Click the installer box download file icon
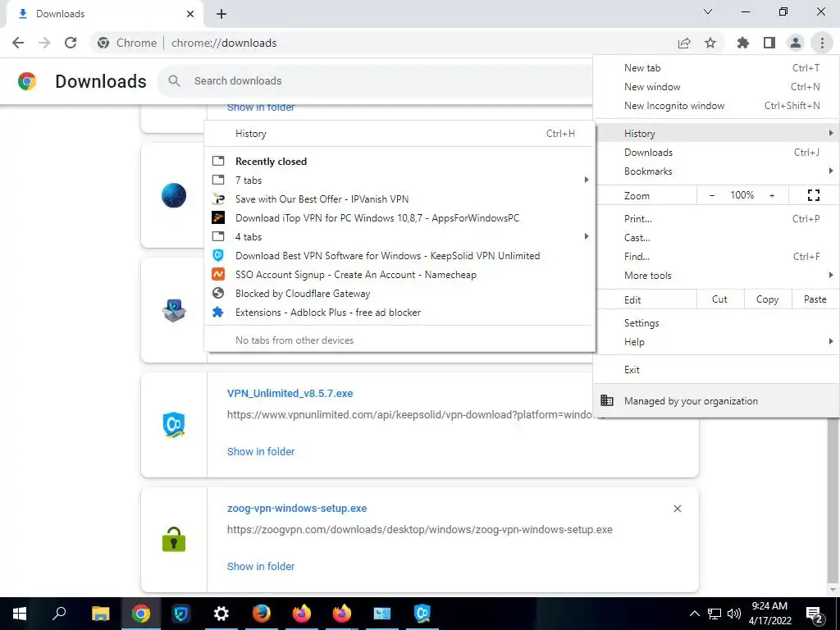This screenshot has width=840, height=630. coord(174,310)
